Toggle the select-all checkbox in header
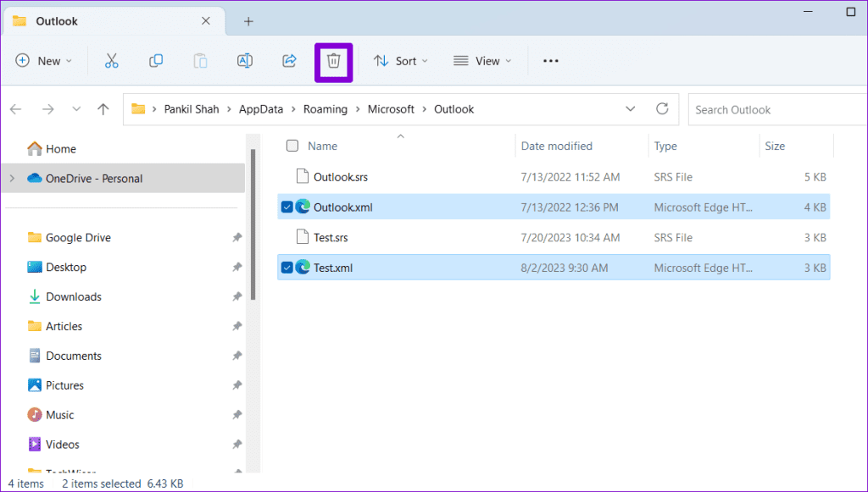This screenshot has width=868, height=492. (x=292, y=146)
